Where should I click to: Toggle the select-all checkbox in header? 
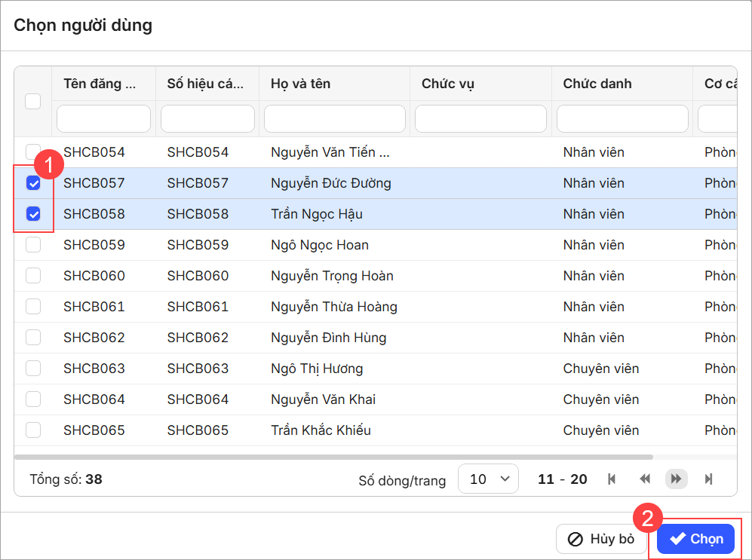tap(33, 101)
